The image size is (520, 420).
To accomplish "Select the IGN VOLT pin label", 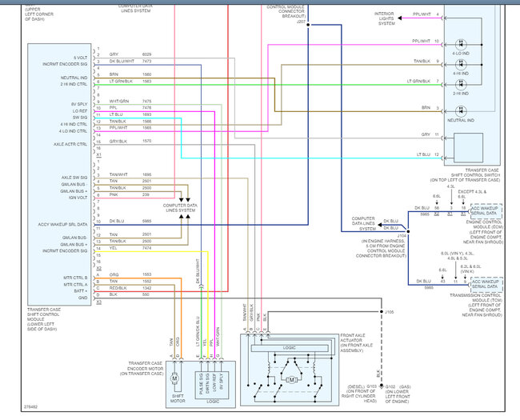I will tap(78, 198).
